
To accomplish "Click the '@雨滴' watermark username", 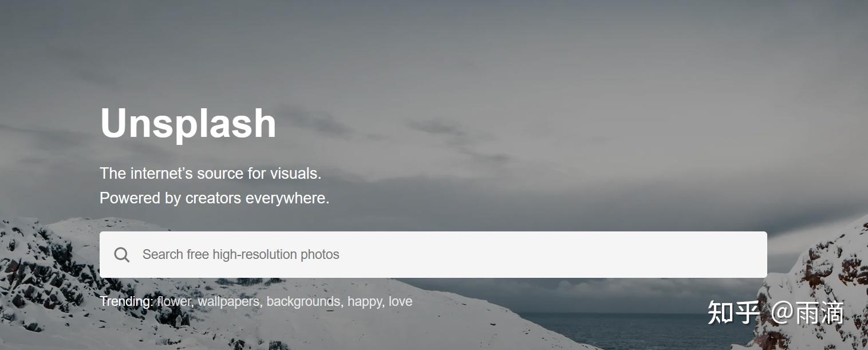I will click(808, 313).
